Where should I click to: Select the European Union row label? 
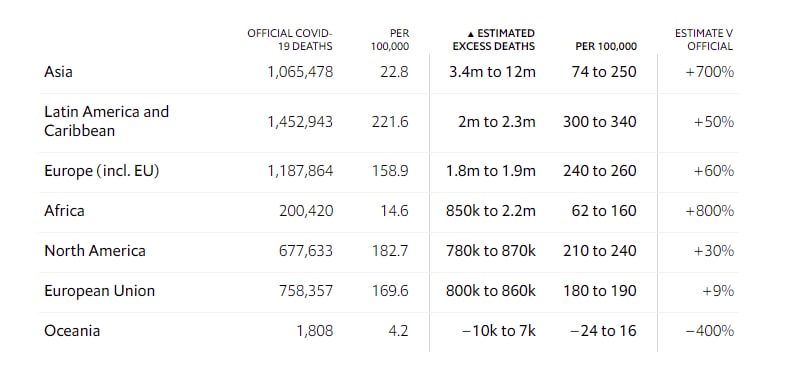(x=99, y=291)
